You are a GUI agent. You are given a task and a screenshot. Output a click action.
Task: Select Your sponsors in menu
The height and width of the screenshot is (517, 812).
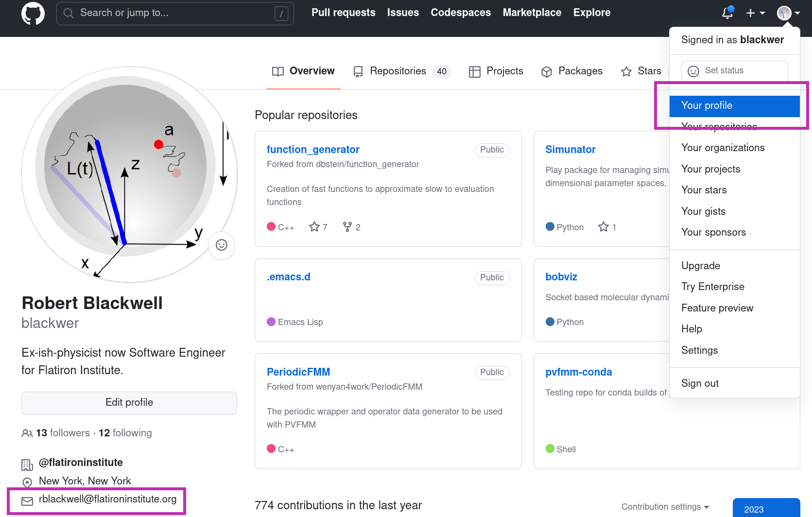click(734, 232)
